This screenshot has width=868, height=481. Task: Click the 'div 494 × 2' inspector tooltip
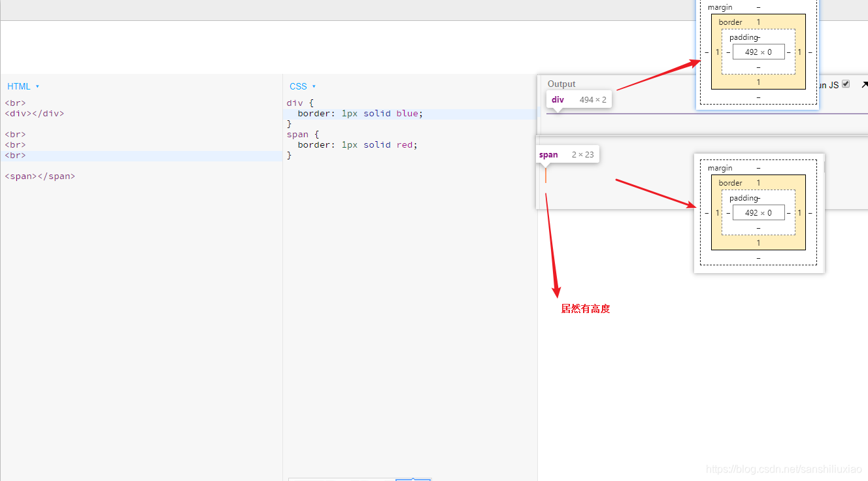[x=578, y=99]
